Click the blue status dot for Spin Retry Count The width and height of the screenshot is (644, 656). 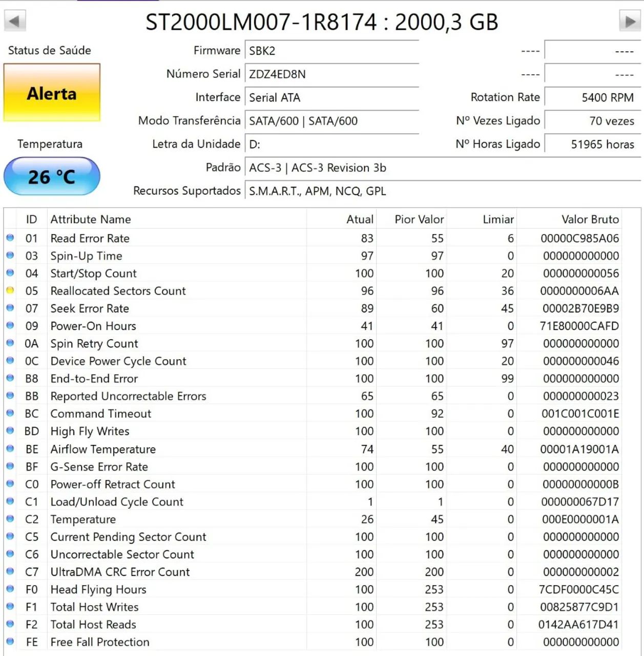pyautogui.click(x=10, y=343)
